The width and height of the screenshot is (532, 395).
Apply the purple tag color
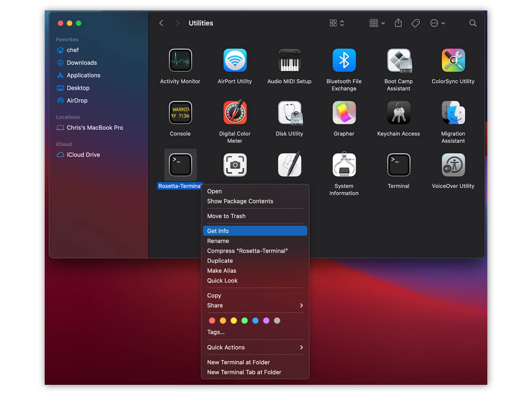coord(266,321)
